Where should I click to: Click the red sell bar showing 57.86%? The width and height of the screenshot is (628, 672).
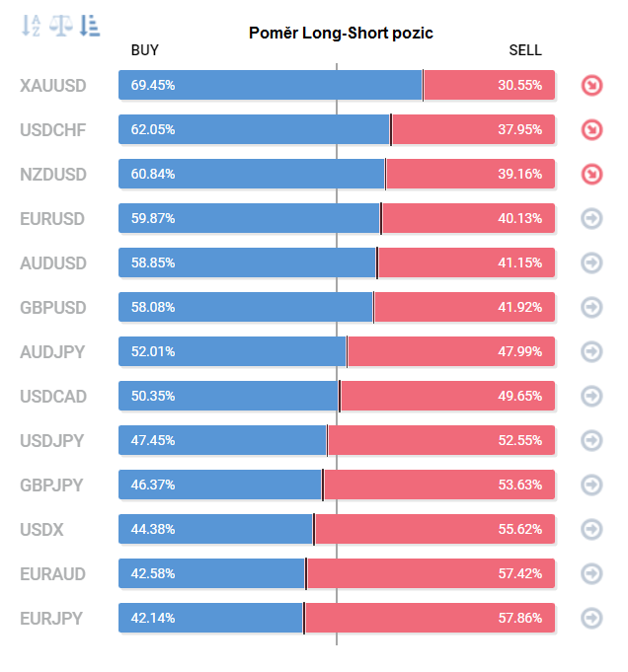click(430, 618)
